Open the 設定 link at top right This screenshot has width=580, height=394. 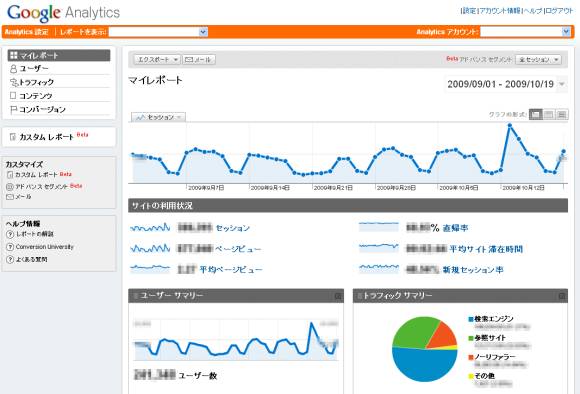[469, 11]
